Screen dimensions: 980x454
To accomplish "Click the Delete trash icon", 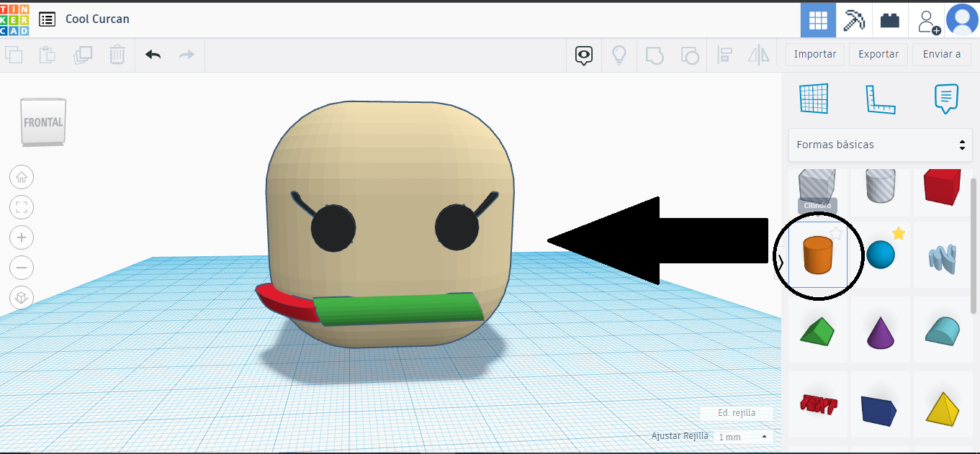I will click(117, 55).
